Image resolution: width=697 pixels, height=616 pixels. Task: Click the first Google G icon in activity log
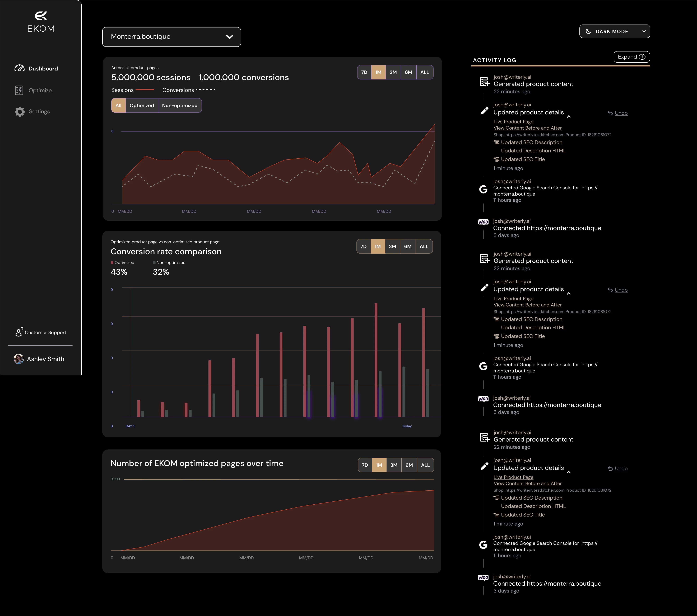483,189
